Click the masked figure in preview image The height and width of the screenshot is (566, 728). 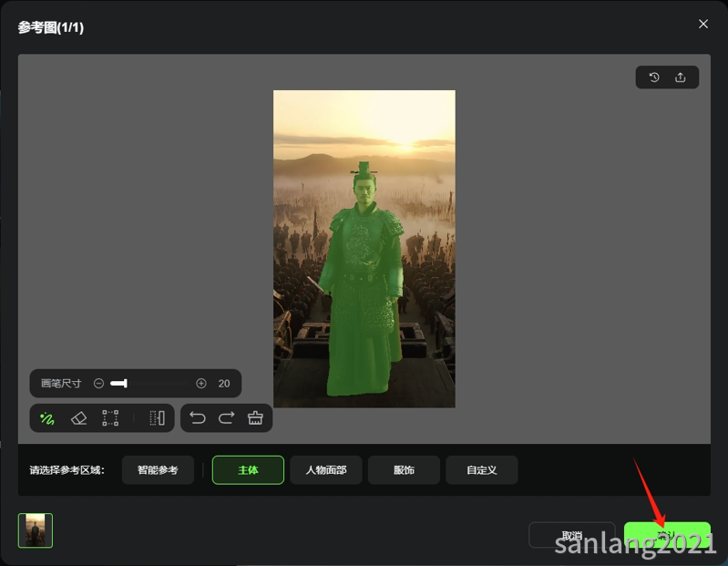coord(364,279)
